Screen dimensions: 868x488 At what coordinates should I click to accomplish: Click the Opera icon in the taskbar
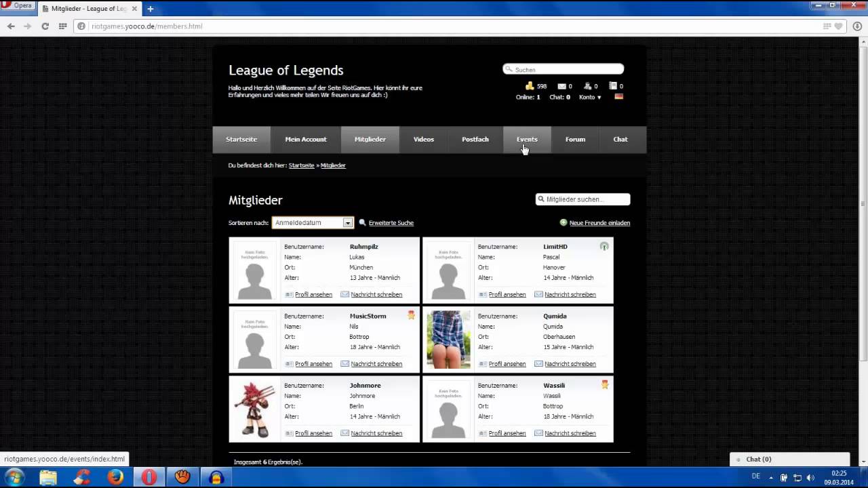click(149, 477)
